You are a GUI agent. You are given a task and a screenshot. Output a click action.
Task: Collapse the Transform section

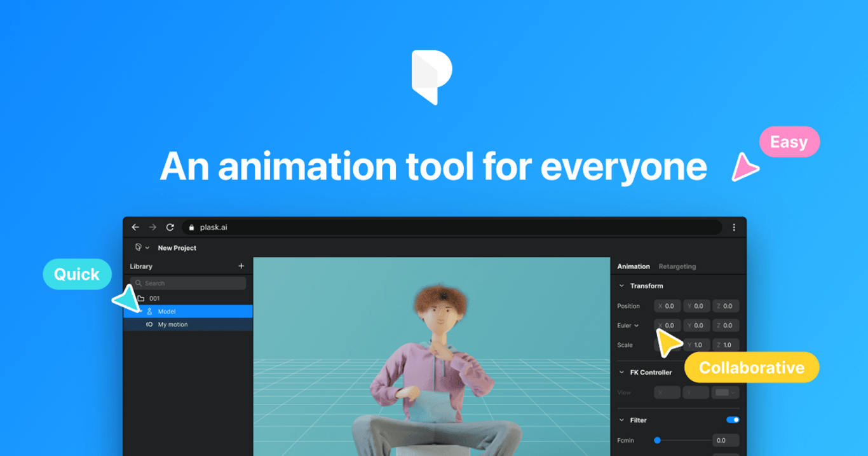(x=620, y=286)
